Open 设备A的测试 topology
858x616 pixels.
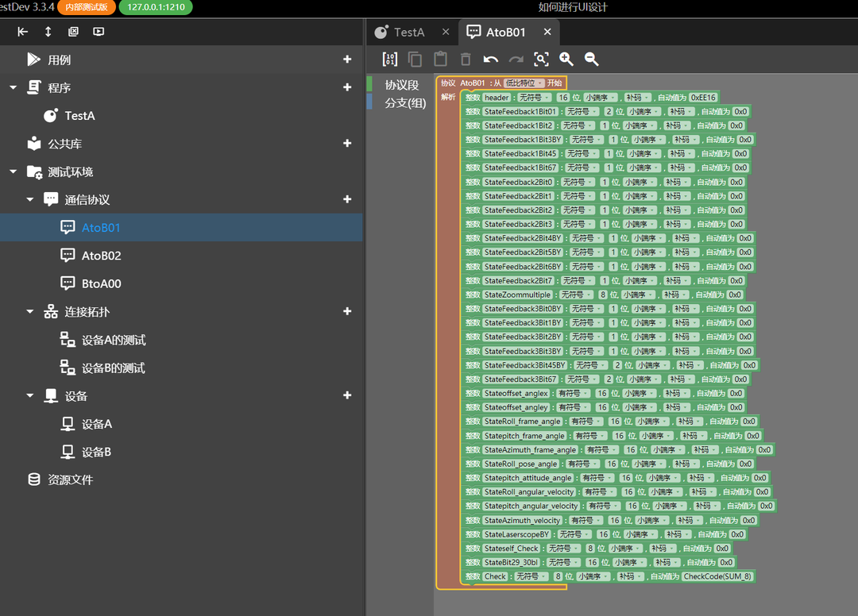[x=114, y=340]
